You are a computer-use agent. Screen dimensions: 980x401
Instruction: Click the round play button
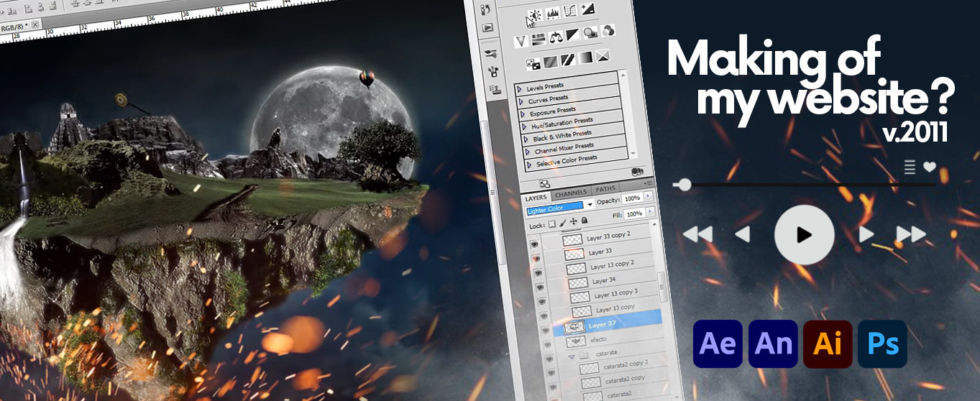pos(804,234)
